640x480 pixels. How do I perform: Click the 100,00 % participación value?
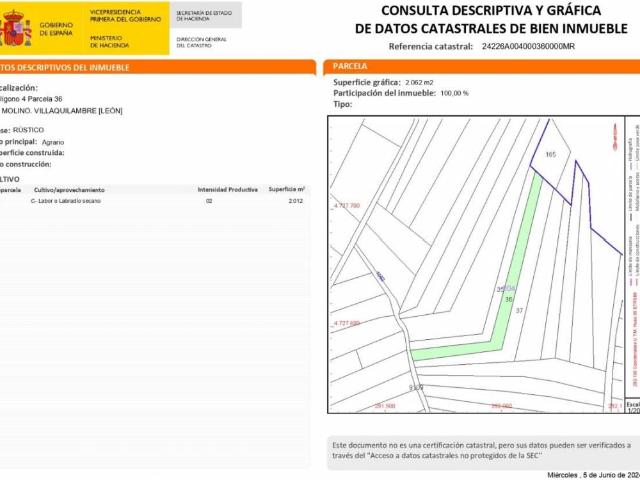point(454,92)
